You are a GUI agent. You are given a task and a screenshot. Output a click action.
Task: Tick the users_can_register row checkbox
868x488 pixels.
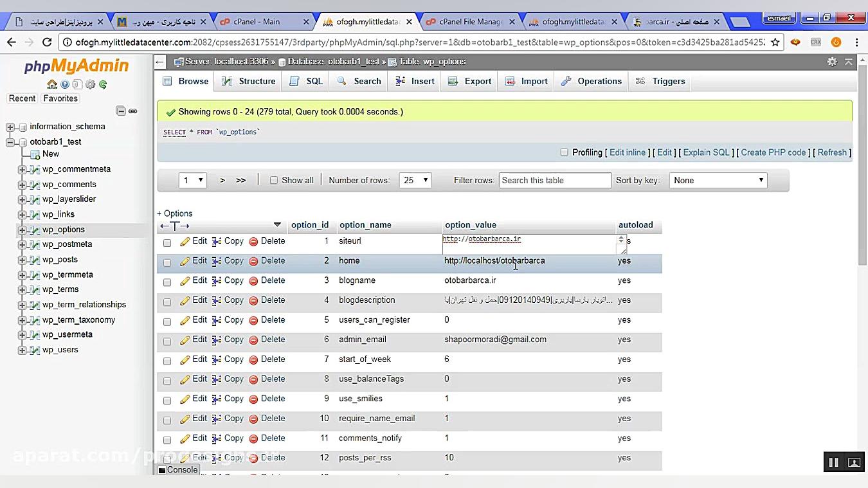click(x=167, y=321)
